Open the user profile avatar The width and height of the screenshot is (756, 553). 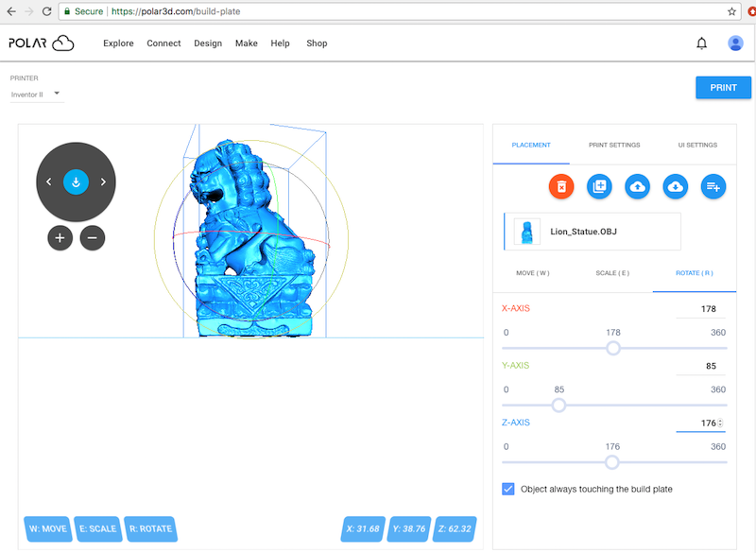(735, 43)
